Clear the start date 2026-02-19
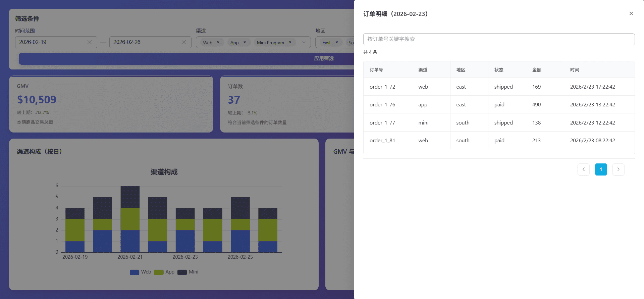The height and width of the screenshot is (299, 644). click(90, 42)
